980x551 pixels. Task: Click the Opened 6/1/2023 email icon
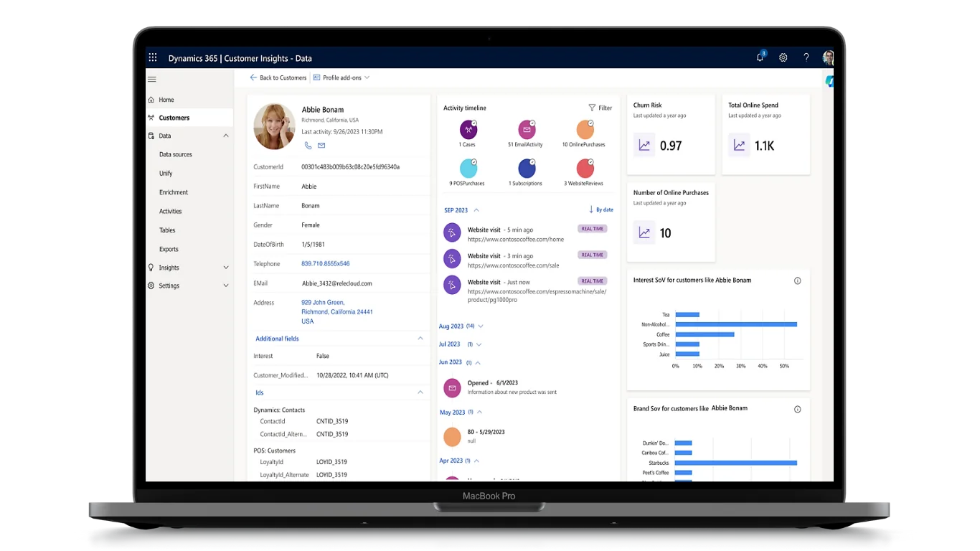coord(452,387)
